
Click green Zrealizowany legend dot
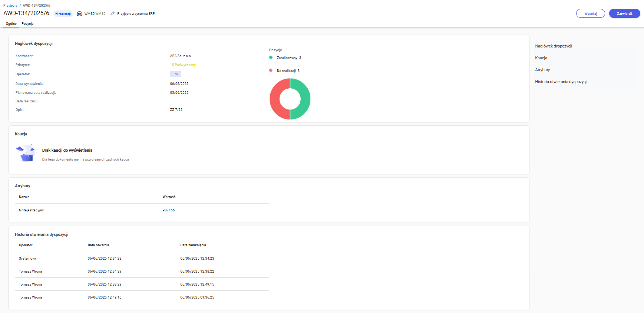tap(271, 57)
